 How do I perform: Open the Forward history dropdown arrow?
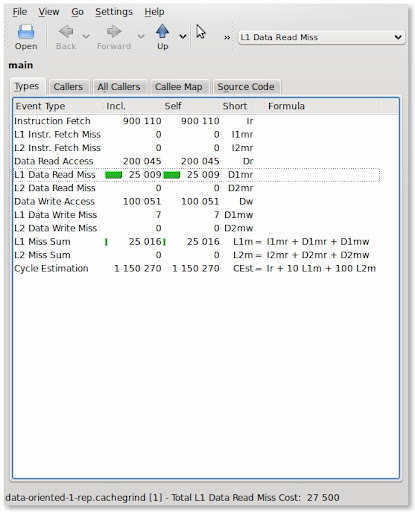pyautogui.click(x=141, y=36)
